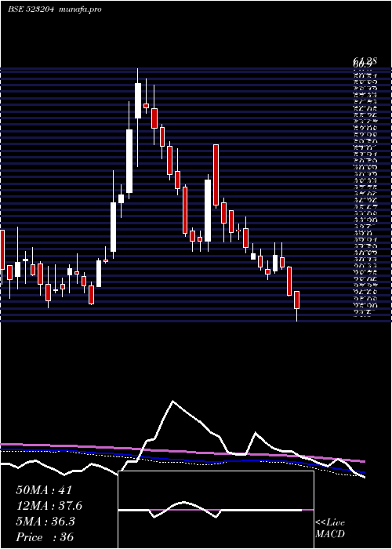Click the BSE 523204 ticker label

(x=31, y=9)
